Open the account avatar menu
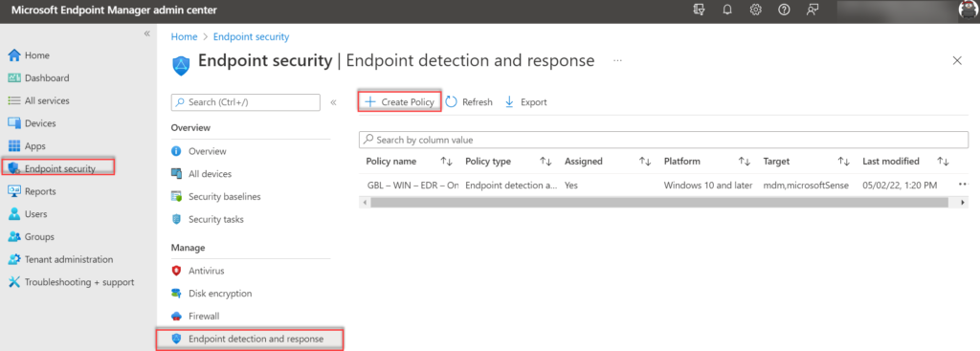The height and width of the screenshot is (351, 980). pyautogui.click(x=969, y=9)
